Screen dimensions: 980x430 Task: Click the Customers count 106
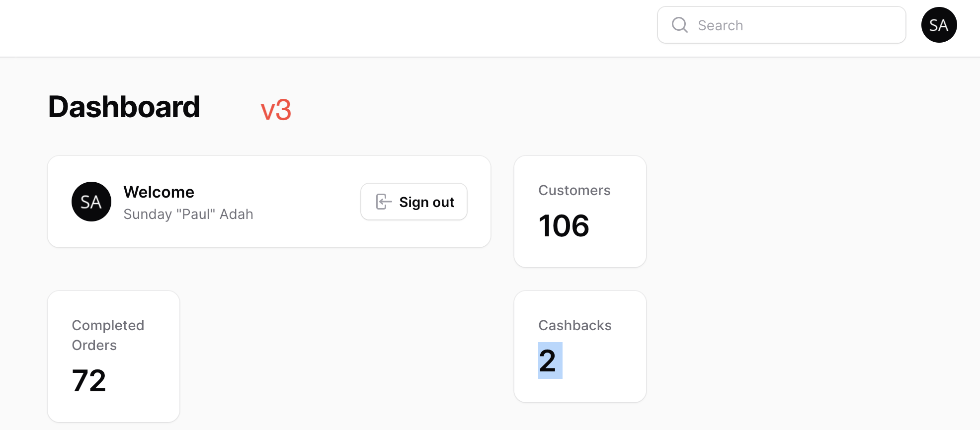pos(564,226)
